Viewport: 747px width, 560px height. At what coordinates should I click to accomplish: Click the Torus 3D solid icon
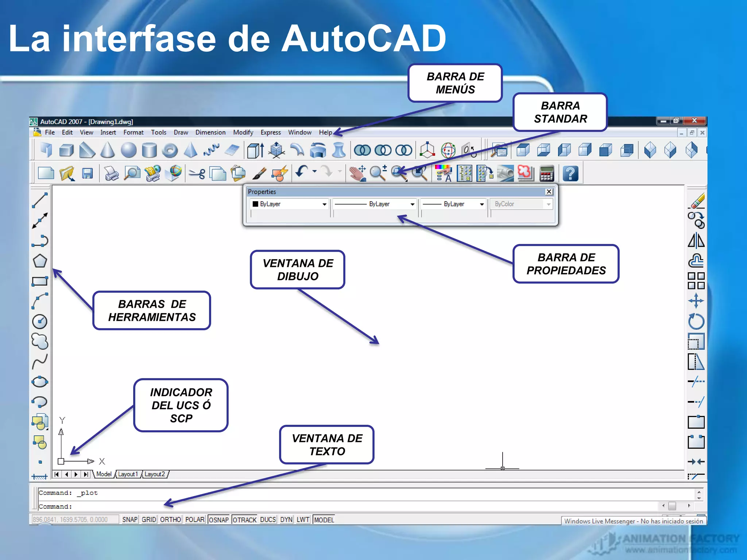[x=170, y=151]
